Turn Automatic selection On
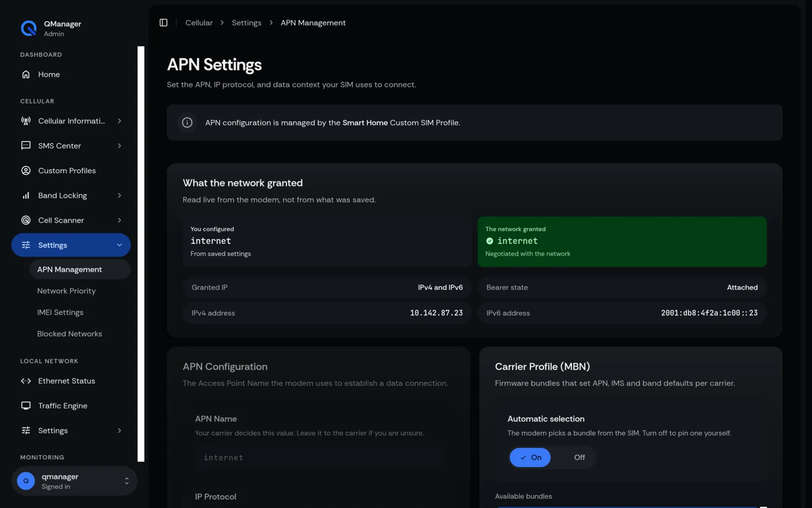The width and height of the screenshot is (812, 508). click(530, 458)
